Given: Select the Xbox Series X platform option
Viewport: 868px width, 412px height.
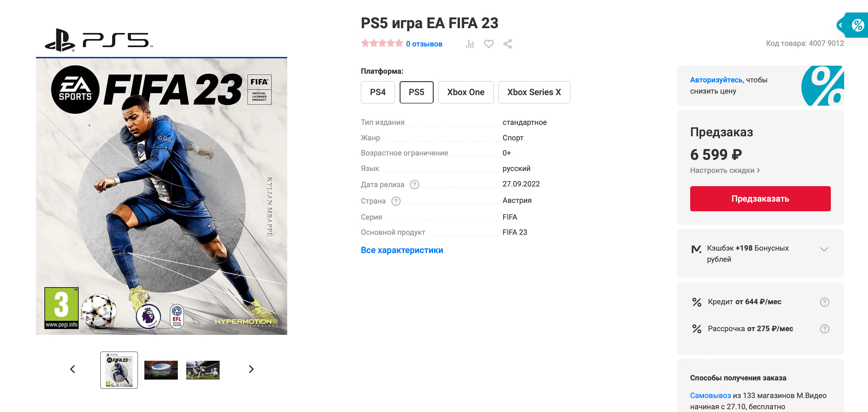Looking at the screenshot, I should [534, 92].
